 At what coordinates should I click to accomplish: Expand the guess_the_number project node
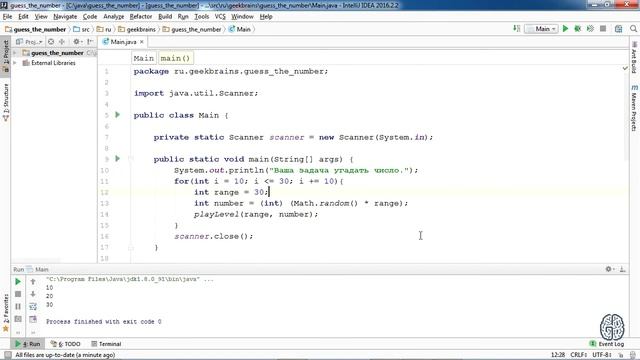(x=15, y=53)
